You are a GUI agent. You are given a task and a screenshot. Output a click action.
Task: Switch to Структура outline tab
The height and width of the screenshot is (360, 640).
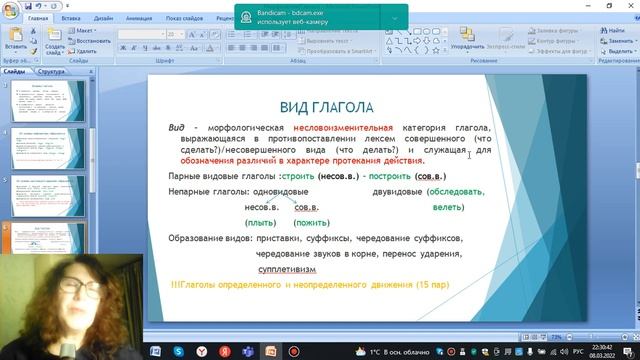click(x=51, y=71)
